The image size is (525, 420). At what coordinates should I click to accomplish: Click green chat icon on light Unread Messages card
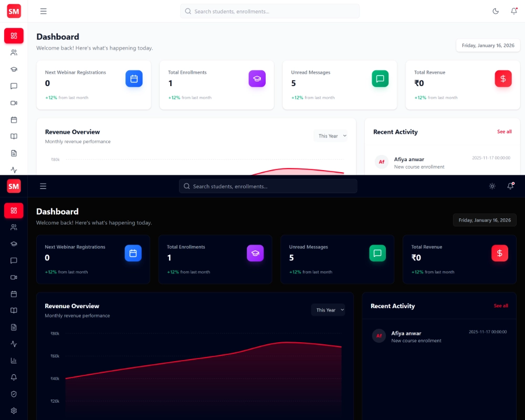[x=380, y=79]
